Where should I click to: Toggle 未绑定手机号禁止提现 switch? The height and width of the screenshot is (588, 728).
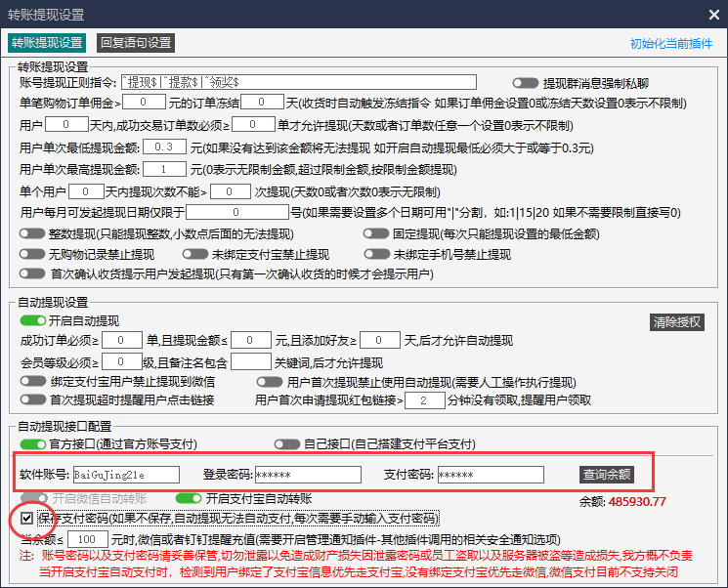pyautogui.click(x=376, y=254)
